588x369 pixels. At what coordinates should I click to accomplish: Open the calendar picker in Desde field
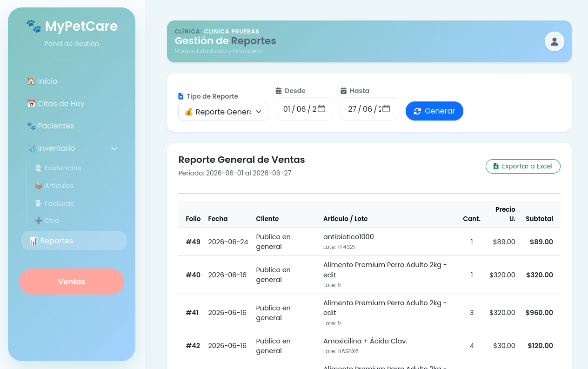click(321, 109)
